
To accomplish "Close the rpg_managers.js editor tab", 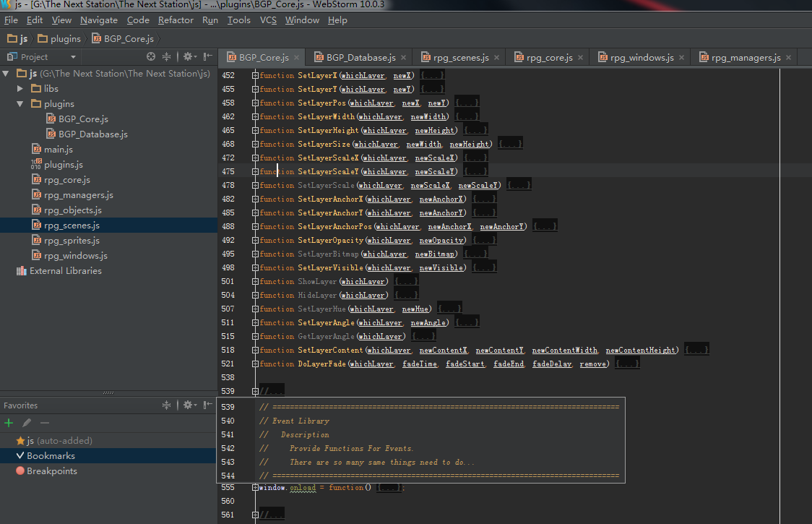I will tap(789, 58).
